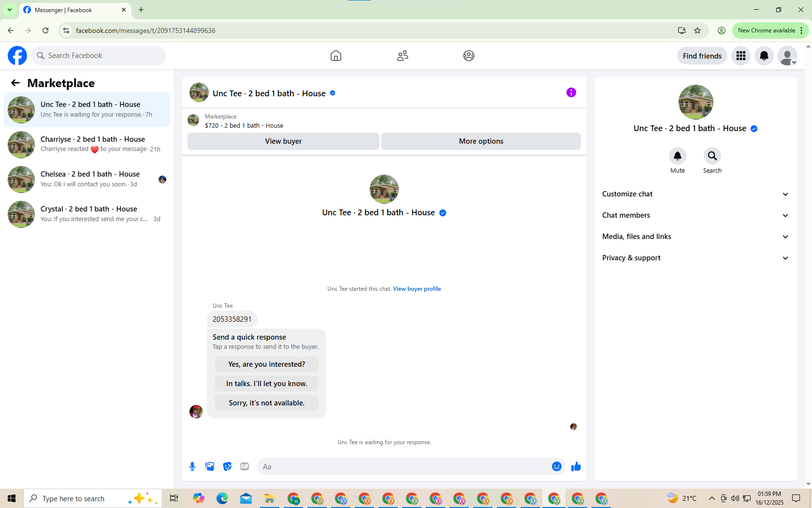Open the Copilot icon on taskbar

199,498
